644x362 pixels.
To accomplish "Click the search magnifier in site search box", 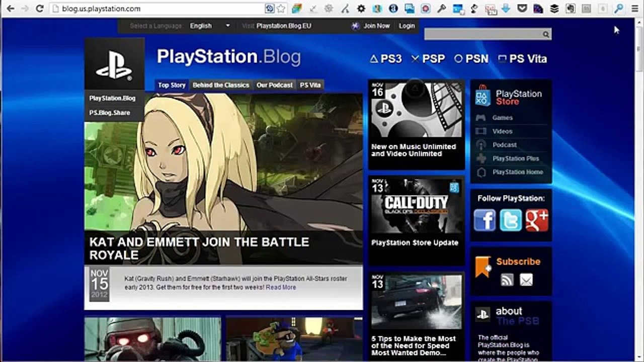I will pyautogui.click(x=546, y=35).
